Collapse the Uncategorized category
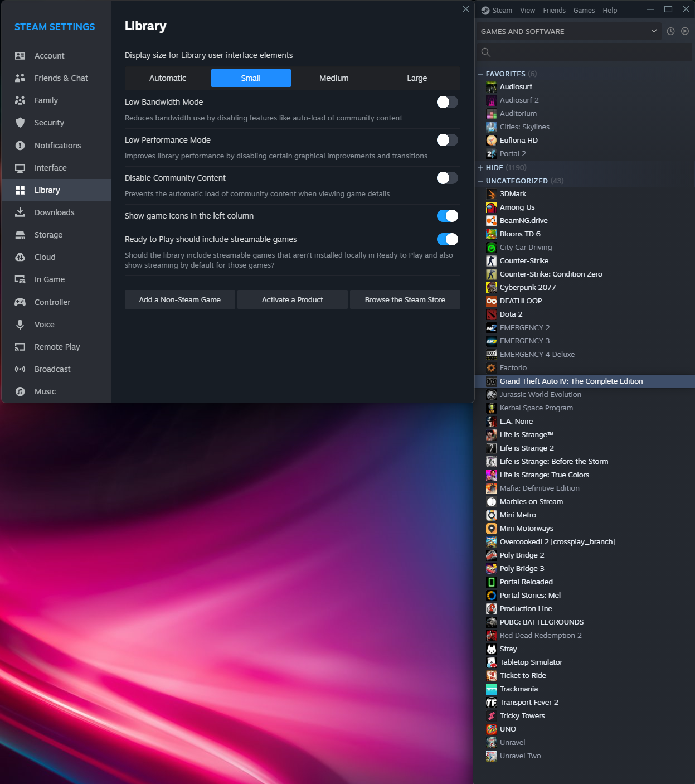This screenshot has height=784, width=695. pyautogui.click(x=480, y=181)
